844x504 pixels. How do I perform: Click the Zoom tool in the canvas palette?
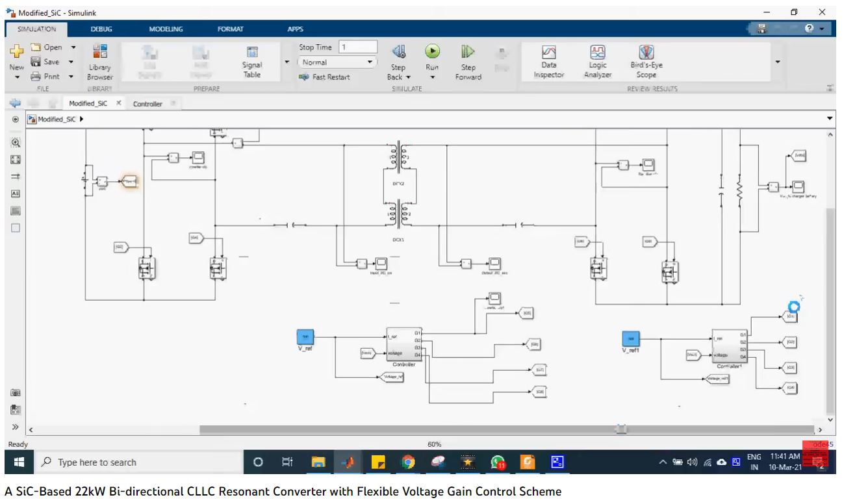pos(16,142)
